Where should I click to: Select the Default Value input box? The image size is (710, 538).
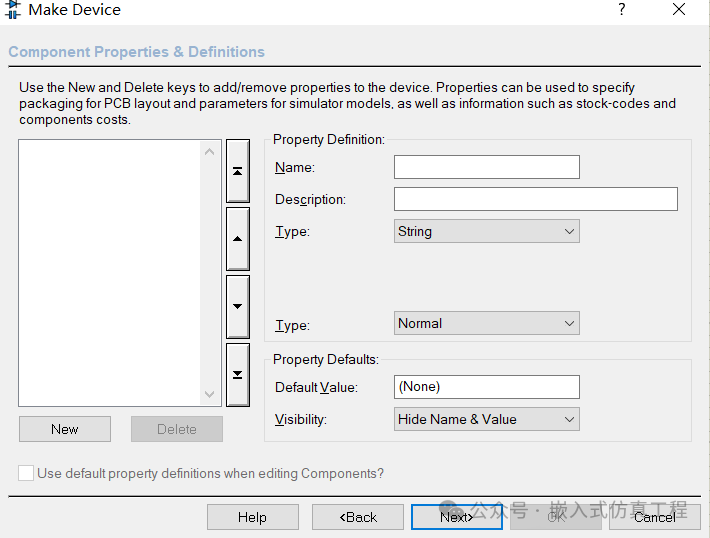(x=486, y=386)
